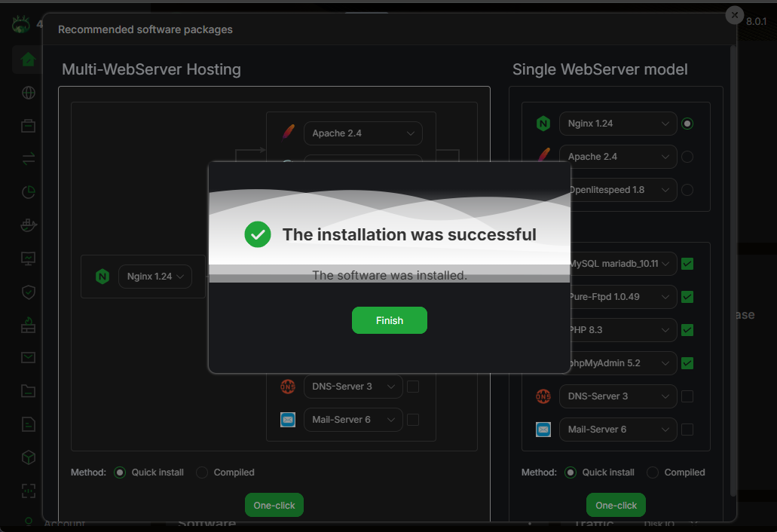Expand Mail-Server 6 dropdown in Multi-WebServer Hosting
This screenshot has height=532, width=777.
click(352, 420)
